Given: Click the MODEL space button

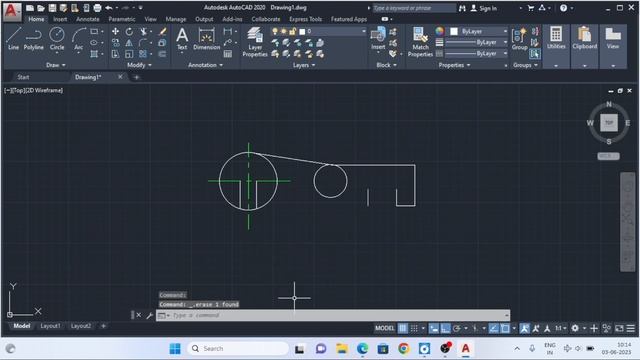Looking at the screenshot, I should click(x=384, y=328).
